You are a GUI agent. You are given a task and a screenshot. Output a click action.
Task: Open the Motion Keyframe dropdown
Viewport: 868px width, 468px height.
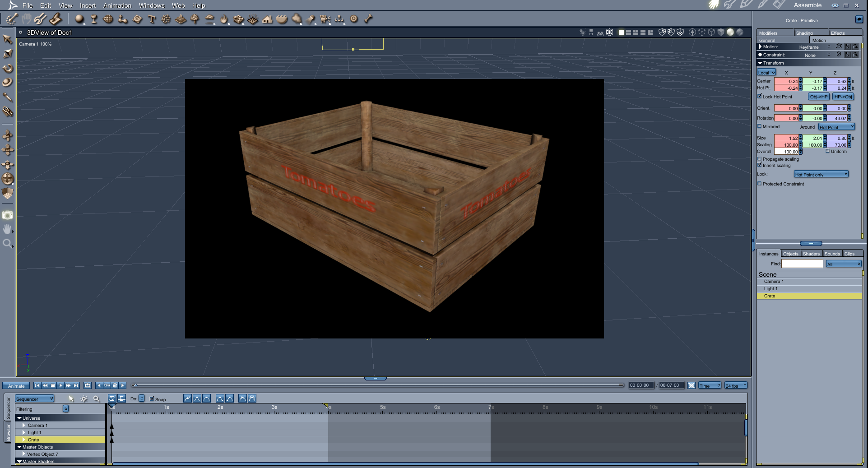814,47
